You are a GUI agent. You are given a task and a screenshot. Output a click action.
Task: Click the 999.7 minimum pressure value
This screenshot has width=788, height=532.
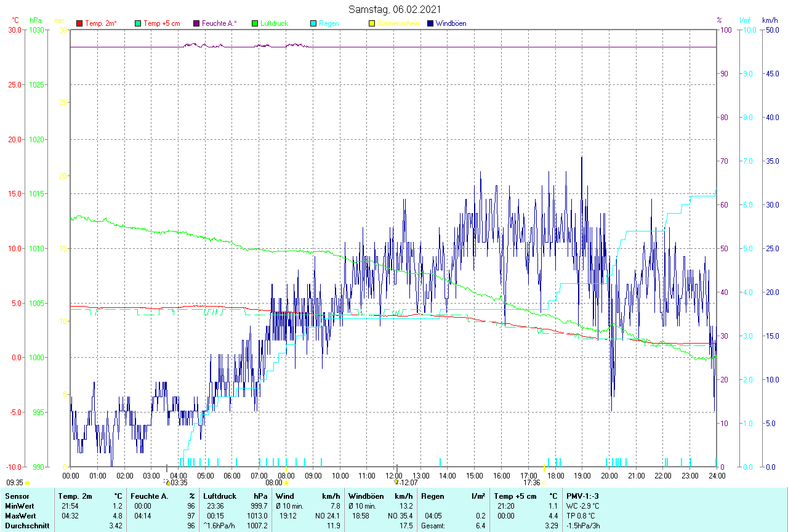[x=259, y=506]
